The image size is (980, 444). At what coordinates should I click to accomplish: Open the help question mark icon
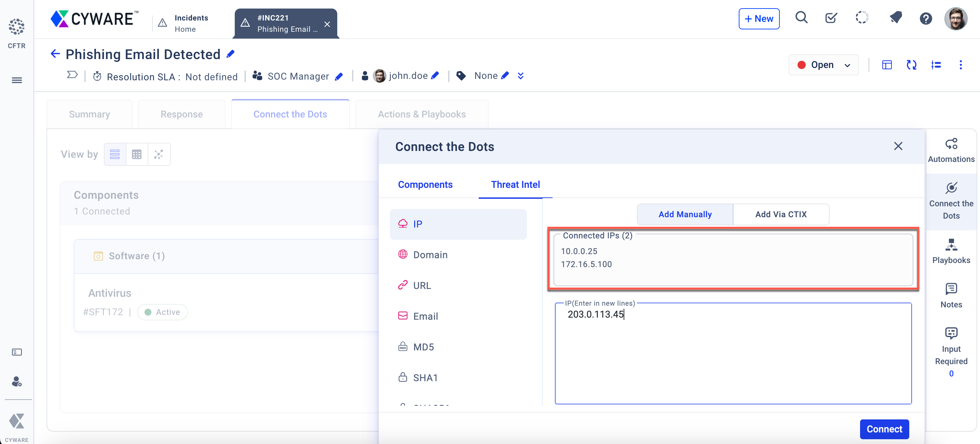click(x=925, y=18)
